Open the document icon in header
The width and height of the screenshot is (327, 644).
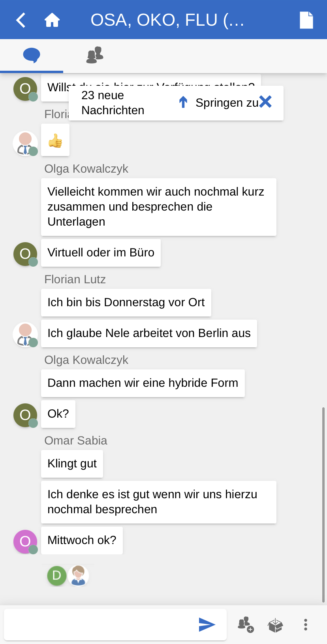pos(306,20)
